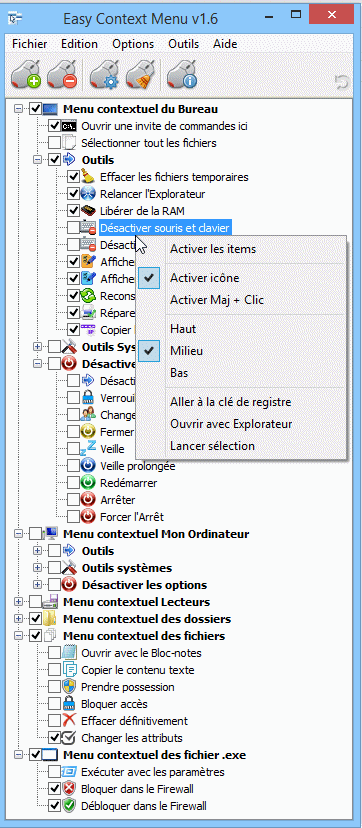Collapse Menu contextuel des fichiers node
The height and width of the screenshot is (828, 362).
coord(18,635)
